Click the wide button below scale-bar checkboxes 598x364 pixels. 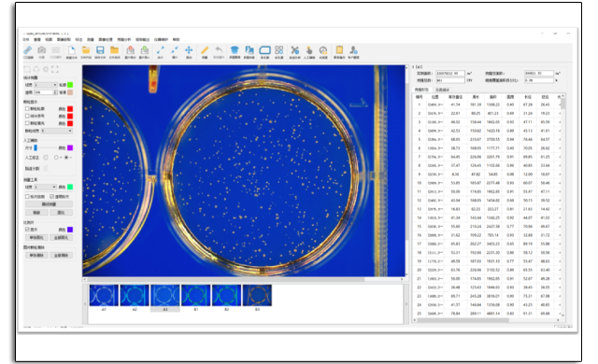(49, 204)
